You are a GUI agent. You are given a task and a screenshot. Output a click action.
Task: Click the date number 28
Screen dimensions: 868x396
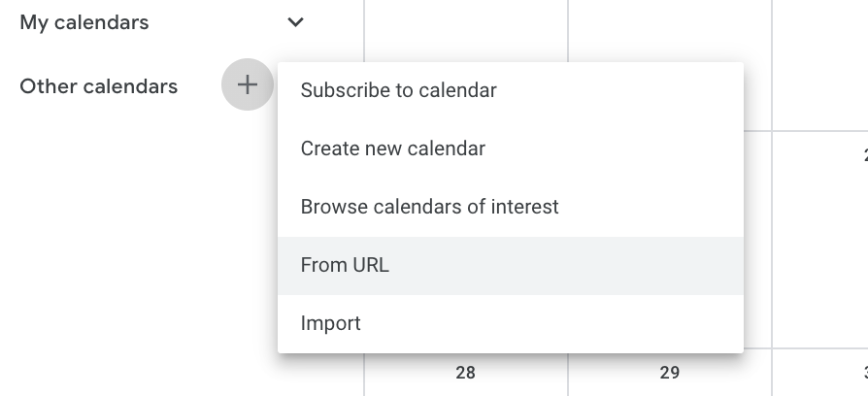click(465, 373)
